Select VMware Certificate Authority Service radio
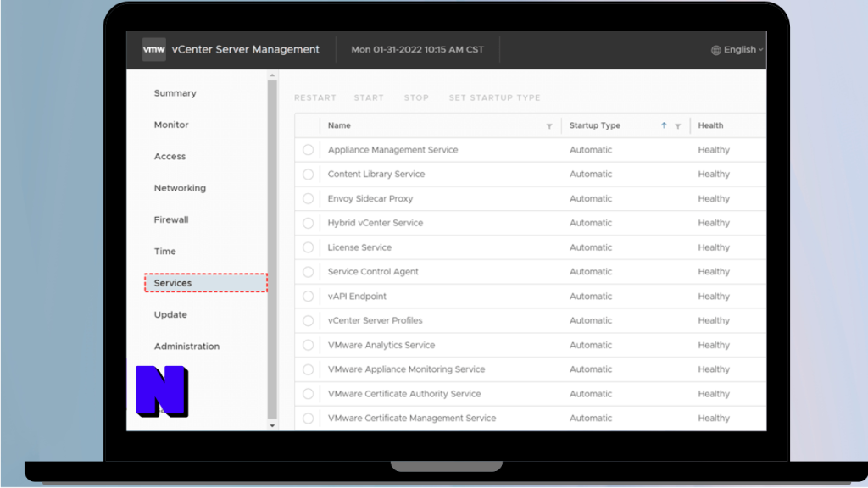868x488 pixels. (309, 394)
